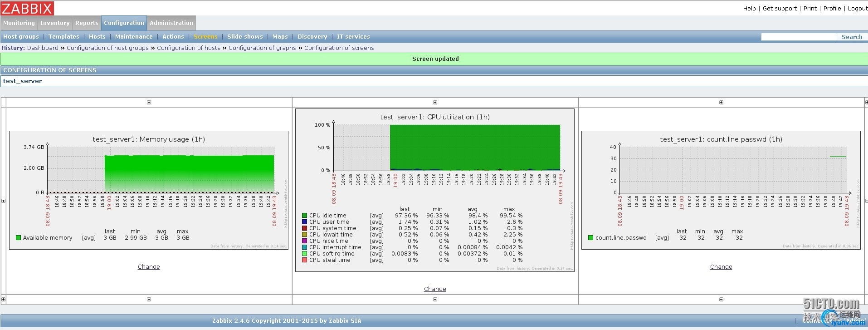Viewport: 868px width, 330px height.
Task: Click the count.line.passwd graph image
Action: click(x=721, y=190)
